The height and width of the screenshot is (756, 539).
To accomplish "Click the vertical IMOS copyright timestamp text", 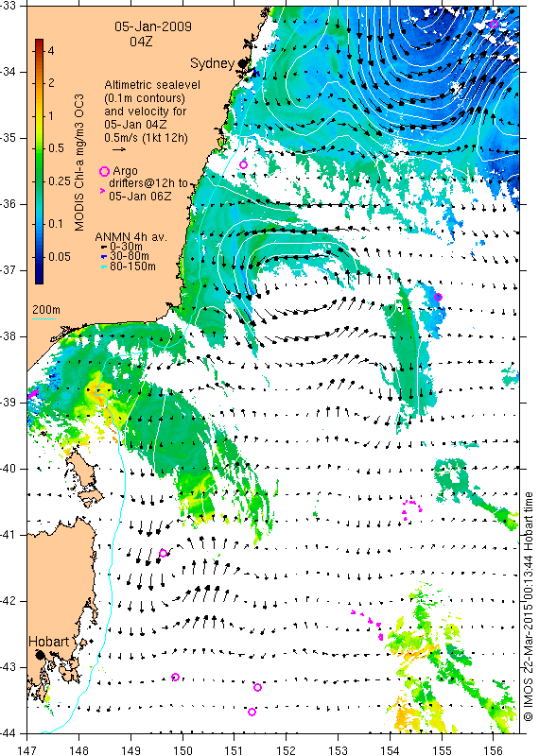I will coord(529,607).
